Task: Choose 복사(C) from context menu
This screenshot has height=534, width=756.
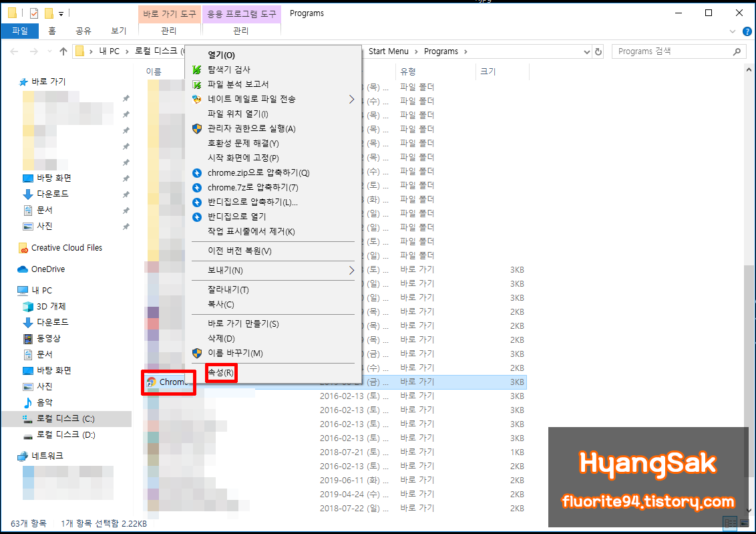Action: (x=221, y=304)
